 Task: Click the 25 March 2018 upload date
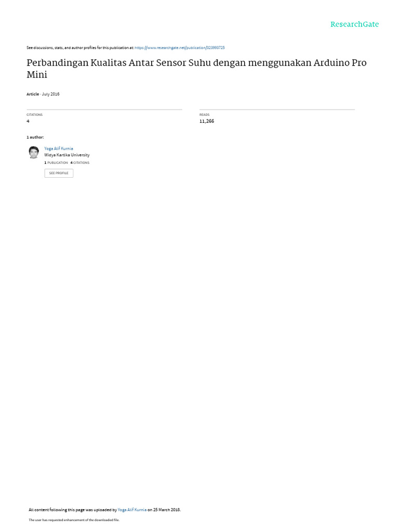click(x=167, y=510)
